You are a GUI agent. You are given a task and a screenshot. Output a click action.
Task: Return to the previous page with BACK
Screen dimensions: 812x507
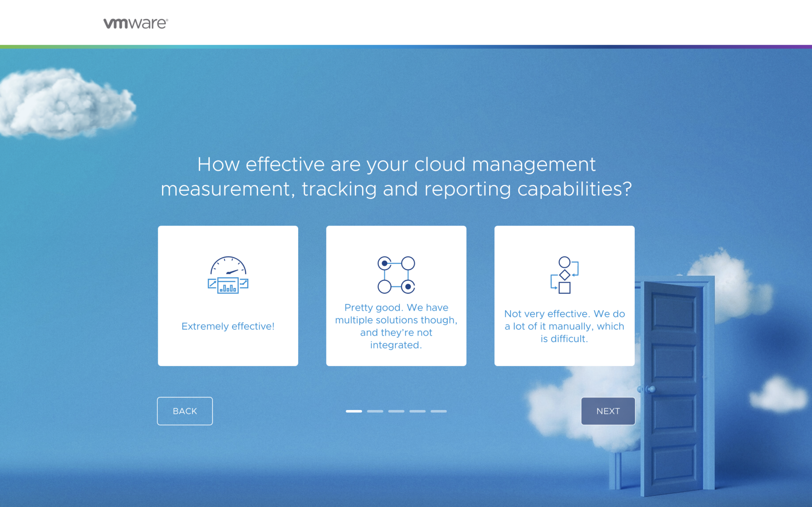click(x=185, y=411)
